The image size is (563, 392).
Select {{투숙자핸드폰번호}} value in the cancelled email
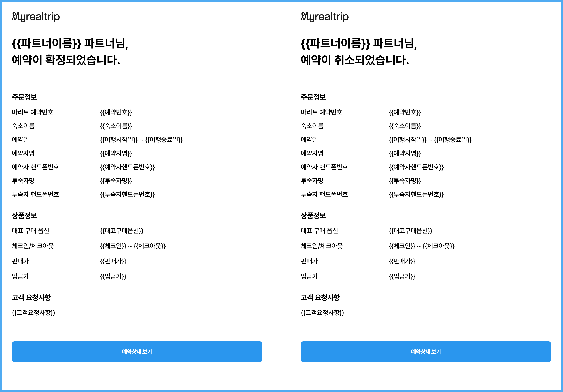(x=416, y=195)
